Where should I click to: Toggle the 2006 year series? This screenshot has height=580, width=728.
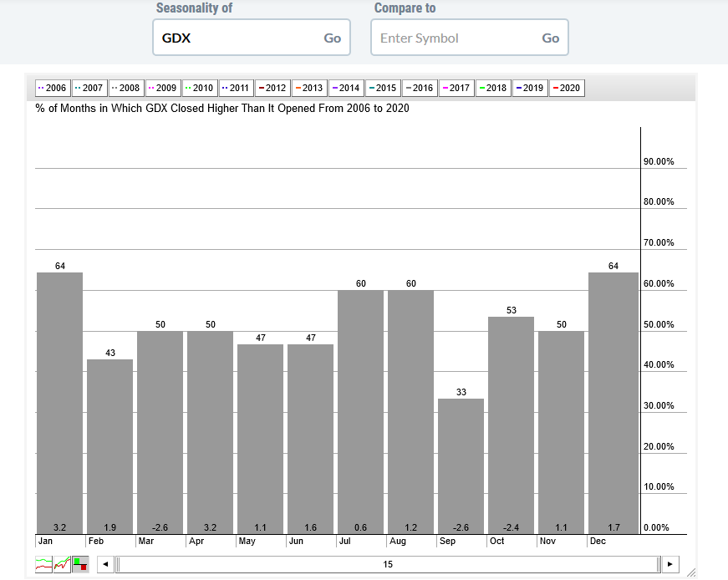point(53,88)
